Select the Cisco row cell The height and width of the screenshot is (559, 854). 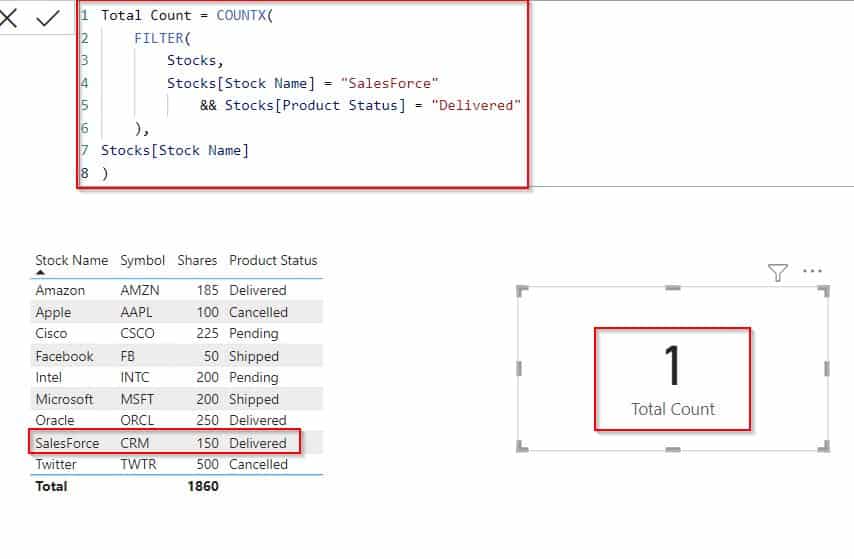point(51,333)
